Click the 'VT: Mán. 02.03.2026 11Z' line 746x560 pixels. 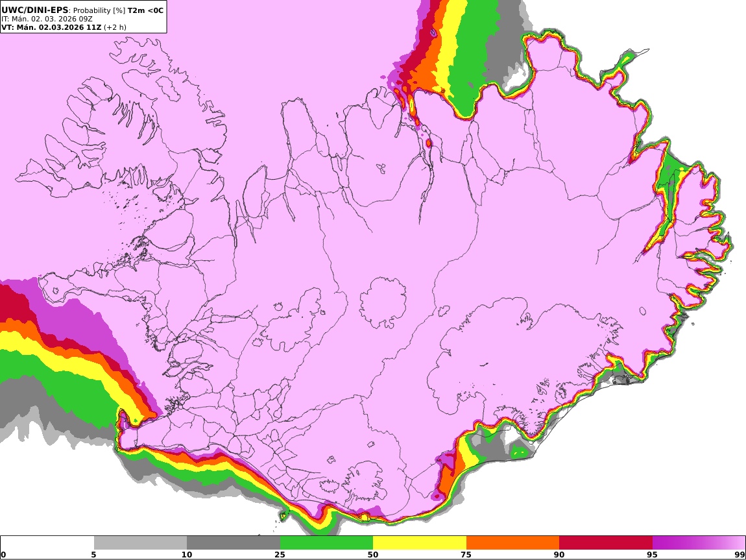[x=51, y=27]
